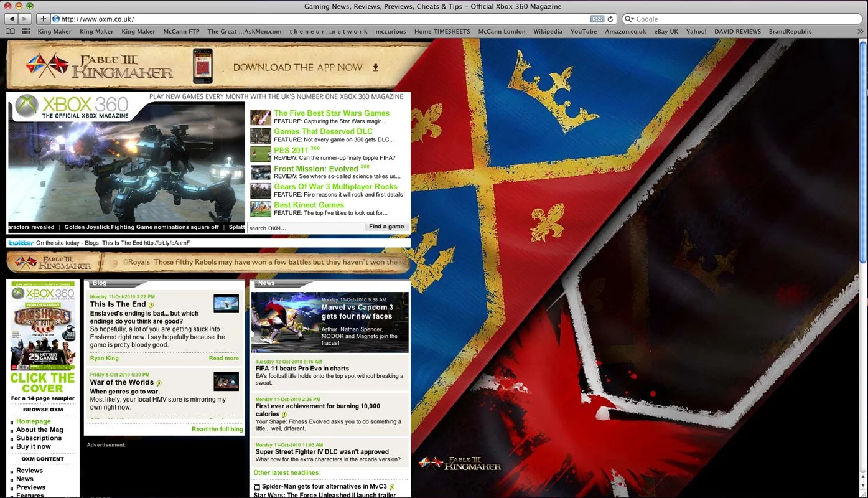Open first ever achievement for burning calories story

[x=317, y=410]
